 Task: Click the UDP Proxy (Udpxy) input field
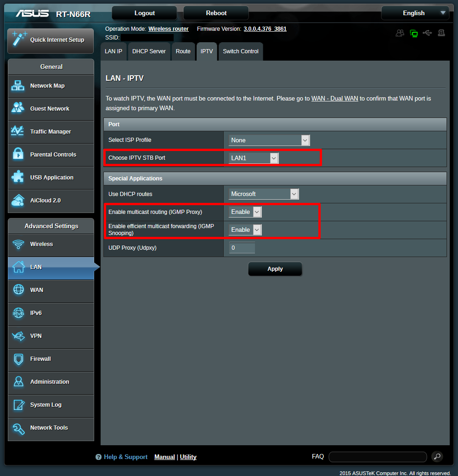pyautogui.click(x=242, y=248)
